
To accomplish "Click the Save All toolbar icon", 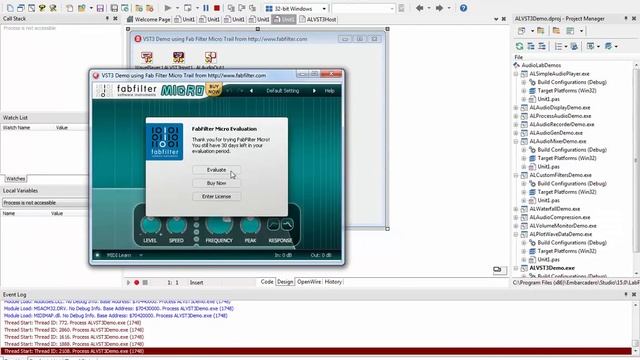I will pyautogui.click(x=114, y=8).
